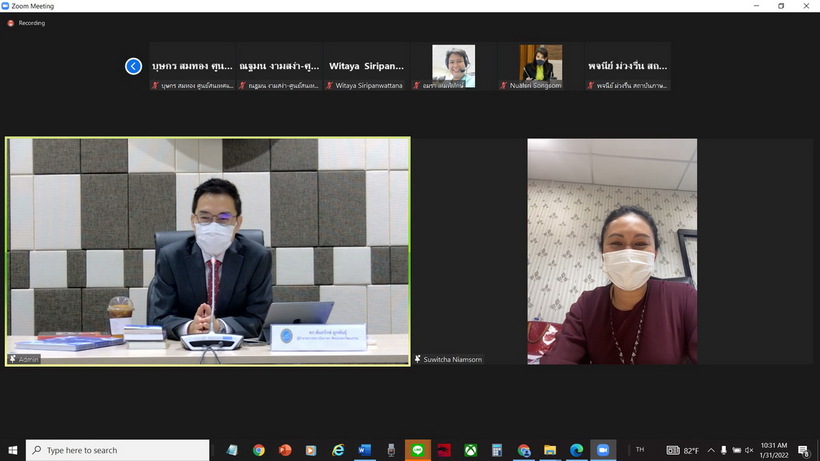Image resolution: width=820 pixels, height=461 pixels.
Task: Click the previous participants arrow button
Action: click(133, 66)
